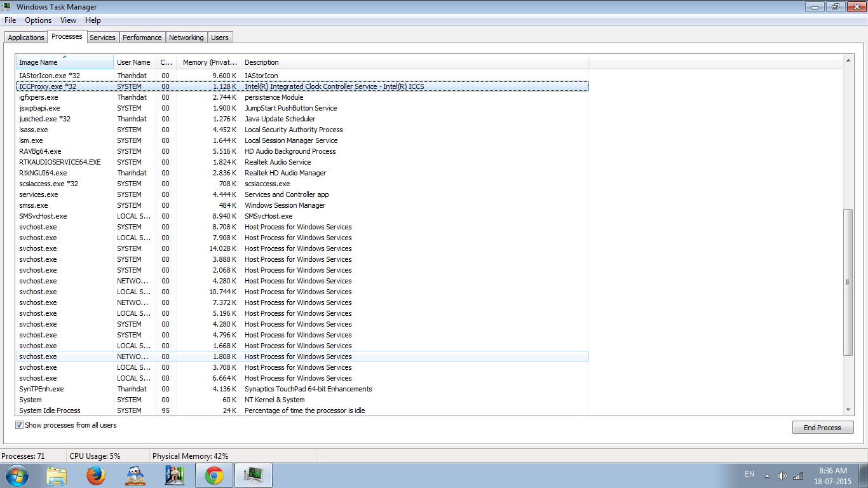This screenshot has height=488, width=868.
Task: Sort by CPU column header
Action: click(166, 62)
